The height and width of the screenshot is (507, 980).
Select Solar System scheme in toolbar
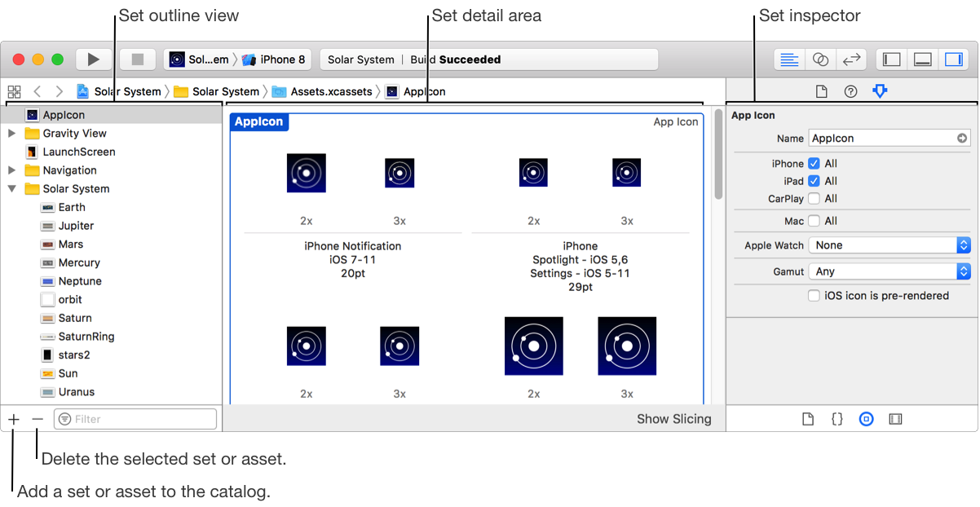199,60
